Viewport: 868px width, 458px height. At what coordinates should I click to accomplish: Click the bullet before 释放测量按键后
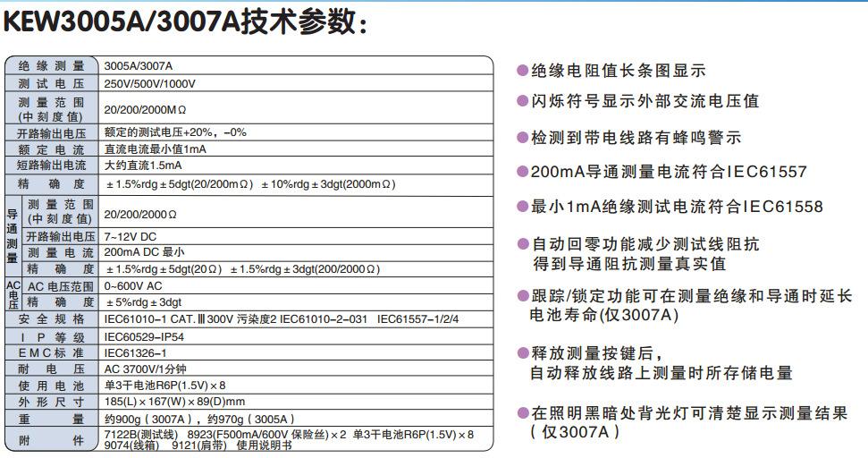coord(523,352)
